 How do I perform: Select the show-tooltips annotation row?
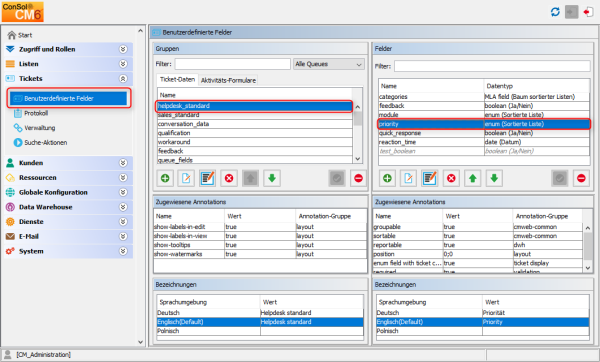pyautogui.click(x=260, y=245)
